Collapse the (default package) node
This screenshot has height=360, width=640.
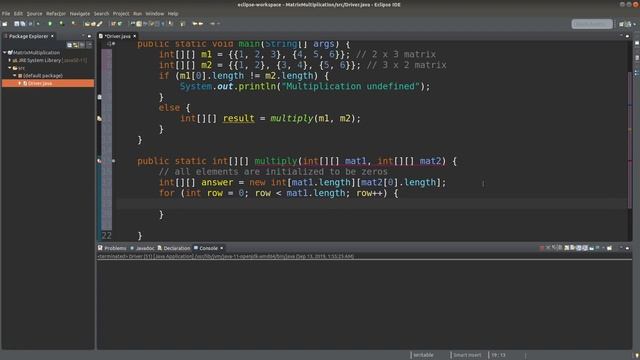pos(15,76)
